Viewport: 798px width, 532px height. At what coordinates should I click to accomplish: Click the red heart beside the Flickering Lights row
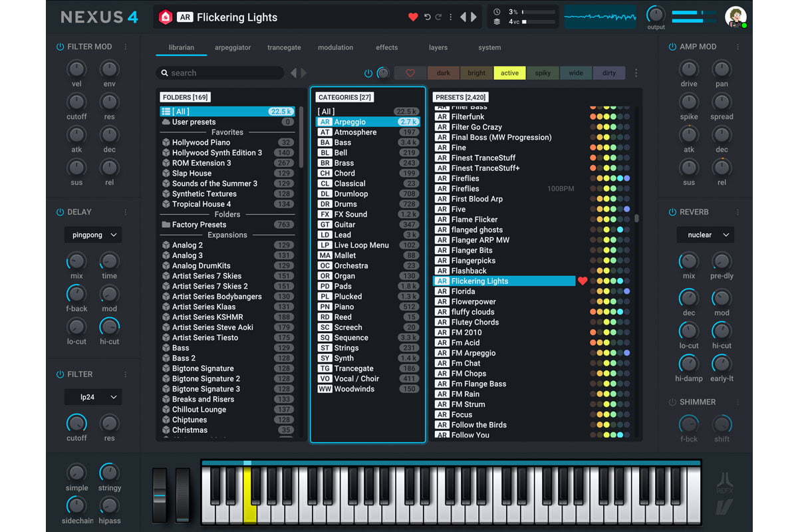pos(583,281)
